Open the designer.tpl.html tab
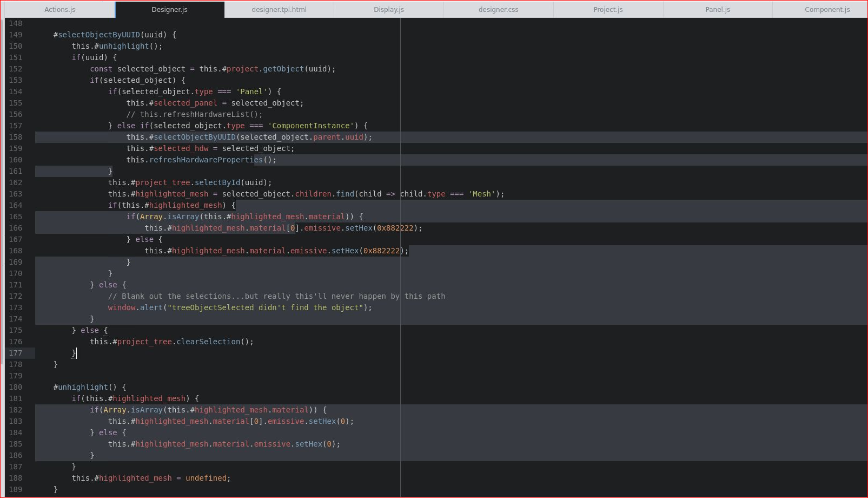The width and height of the screenshot is (868, 498). [279, 9]
